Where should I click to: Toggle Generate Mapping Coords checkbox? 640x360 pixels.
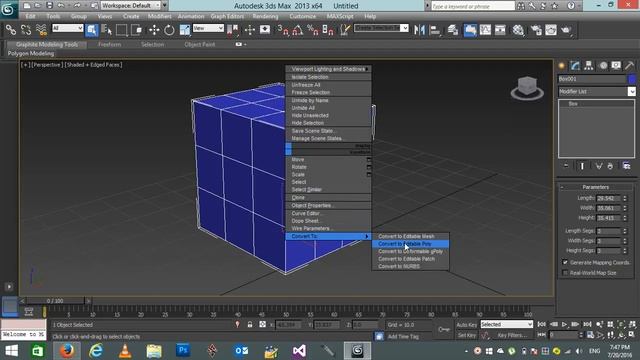(565, 262)
